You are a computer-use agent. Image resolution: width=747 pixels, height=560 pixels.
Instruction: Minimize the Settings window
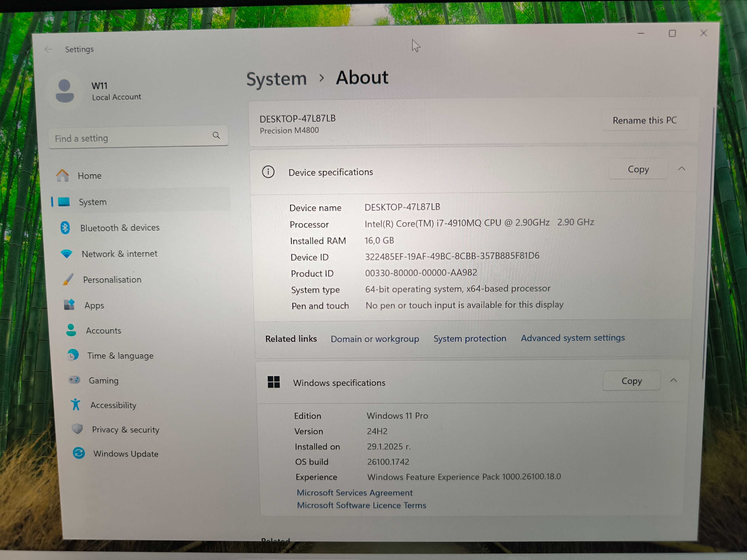click(x=641, y=33)
